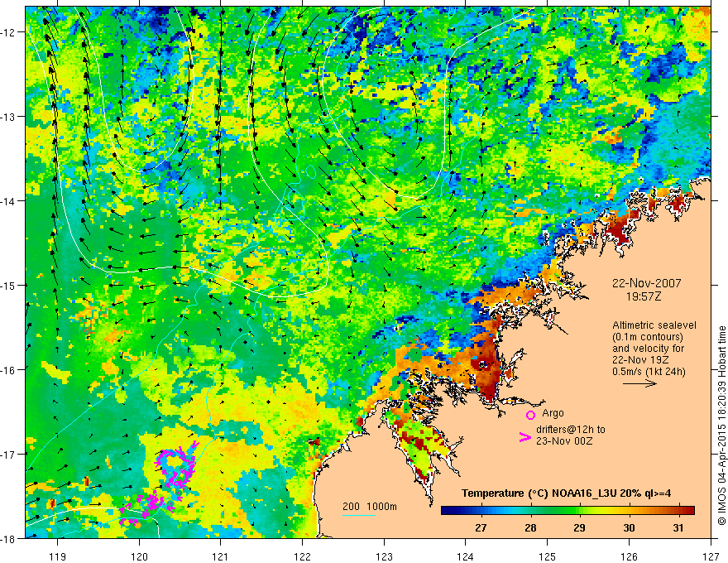Click the latitude axis label -18
The height and width of the screenshot is (563, 728).
9,538
